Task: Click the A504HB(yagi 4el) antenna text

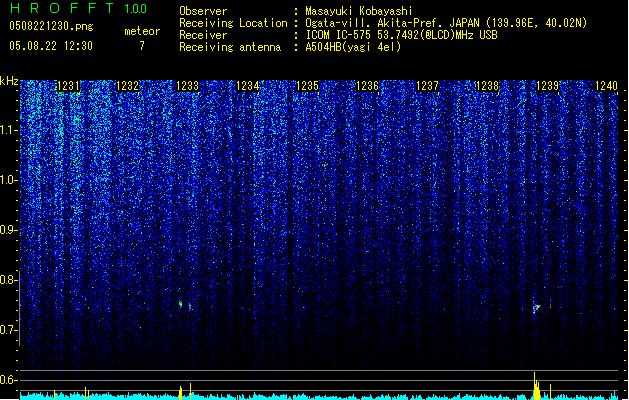Action: click(x=353, y=47)
